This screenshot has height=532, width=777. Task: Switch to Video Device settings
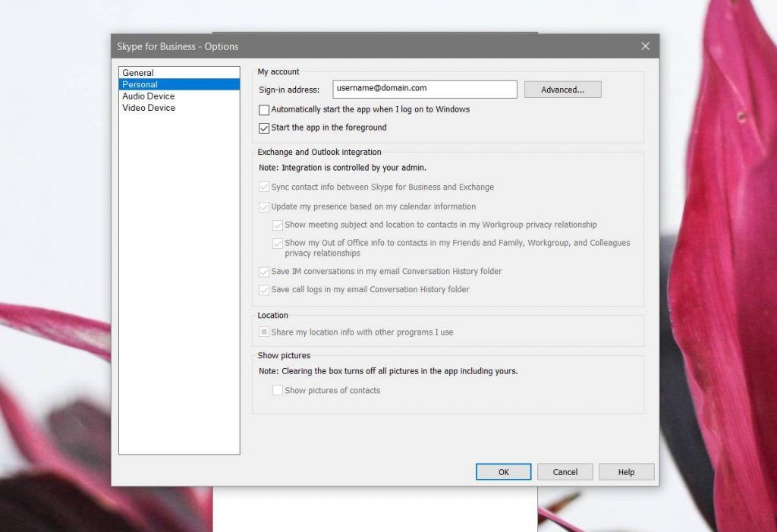pos(149,108)
